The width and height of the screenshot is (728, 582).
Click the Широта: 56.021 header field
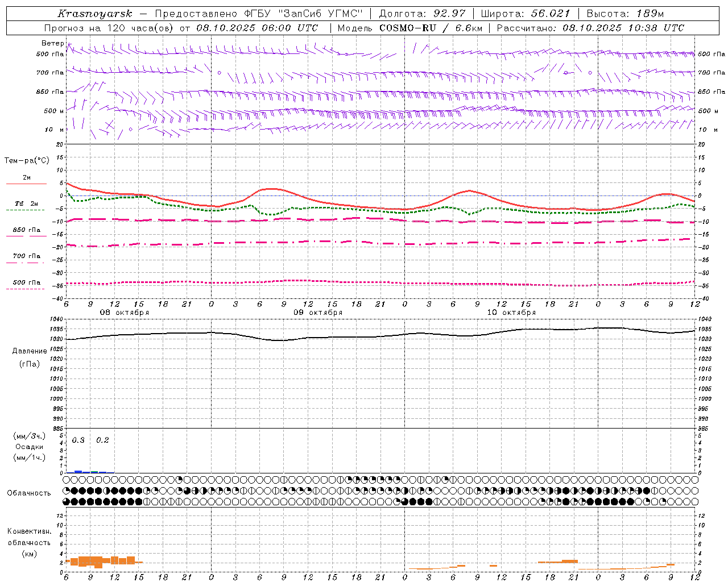click(525, 14)
